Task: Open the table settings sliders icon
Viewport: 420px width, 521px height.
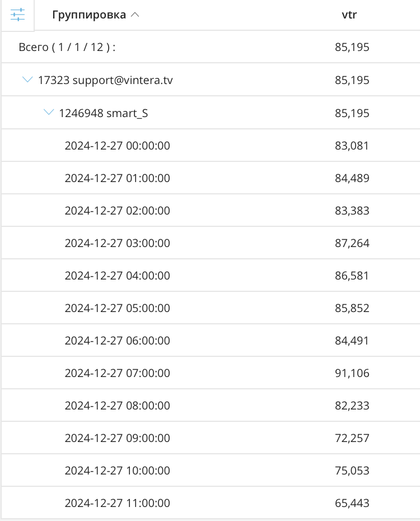Action: (x=18, y=15)
